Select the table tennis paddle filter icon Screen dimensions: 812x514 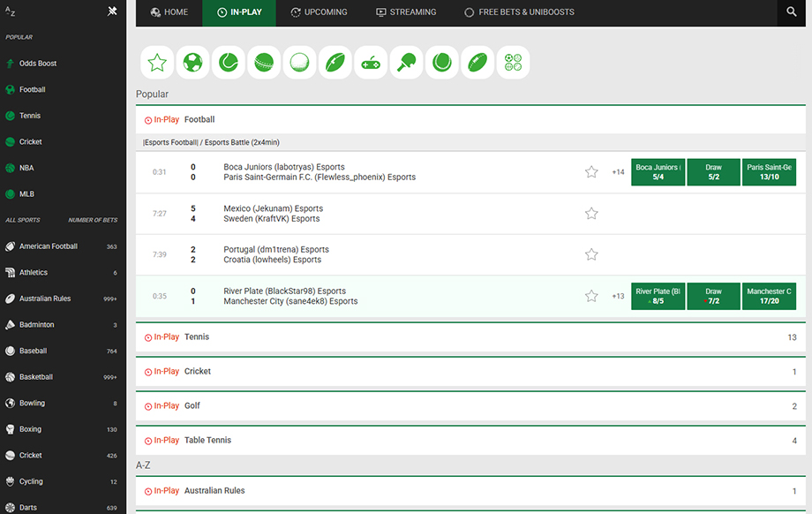(407, 63)
